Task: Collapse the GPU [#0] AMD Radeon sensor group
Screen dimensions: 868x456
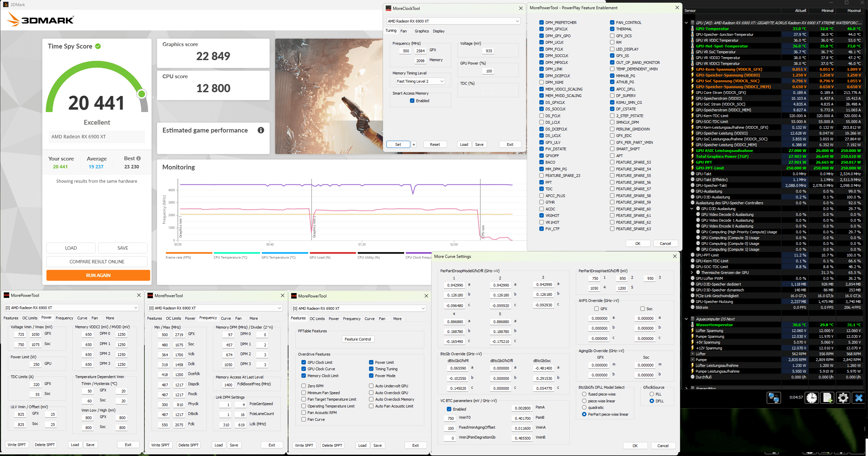Action: [686, 23]
